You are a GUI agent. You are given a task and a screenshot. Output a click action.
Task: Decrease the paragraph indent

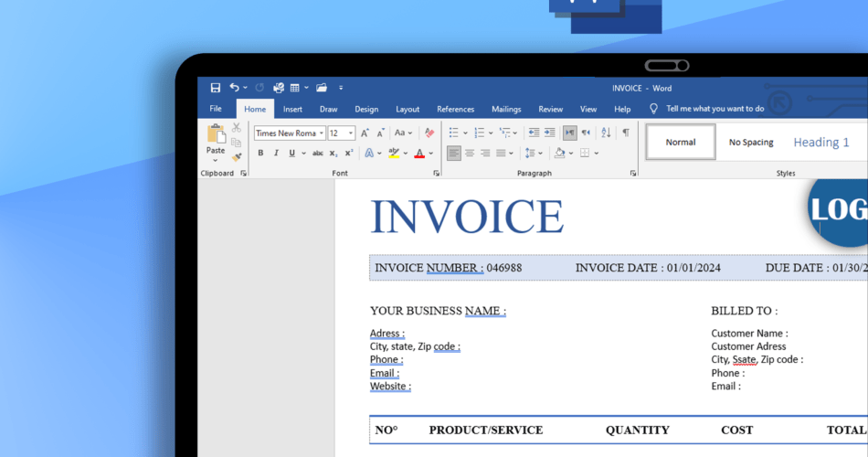pyautogui.click(x=534, y=133)
